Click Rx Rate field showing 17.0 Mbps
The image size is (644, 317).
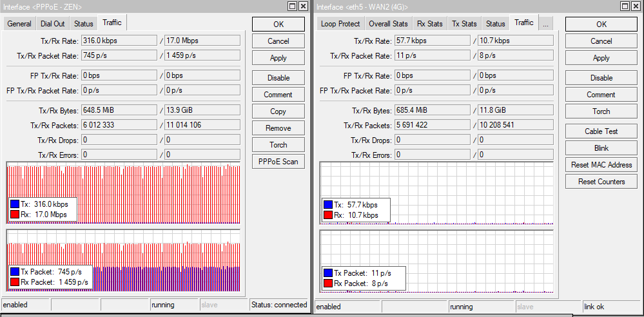pos(202,41)
